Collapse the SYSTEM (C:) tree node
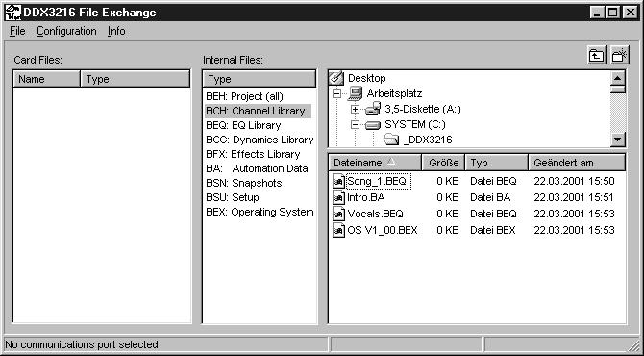The image size is (644, 356). coord(356,125)
